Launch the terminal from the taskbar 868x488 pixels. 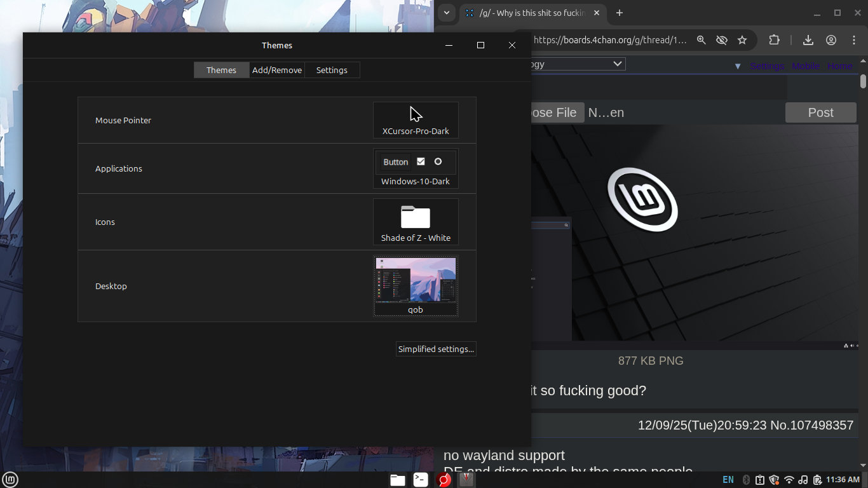pyautogui.click(x=421, y=480)
